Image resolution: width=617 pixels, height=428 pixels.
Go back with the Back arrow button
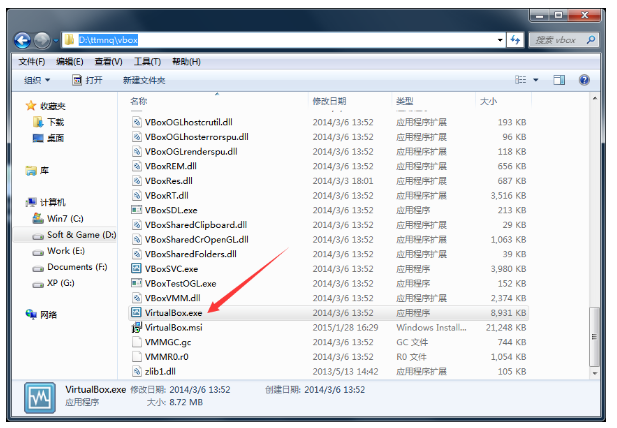tap(22, 40)
